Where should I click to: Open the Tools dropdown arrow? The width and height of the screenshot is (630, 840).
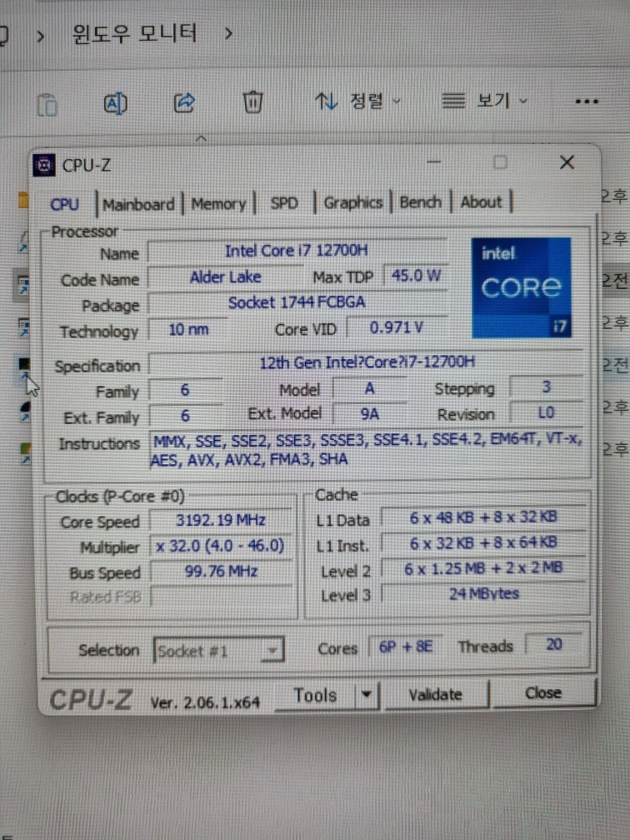click(366, 694)
